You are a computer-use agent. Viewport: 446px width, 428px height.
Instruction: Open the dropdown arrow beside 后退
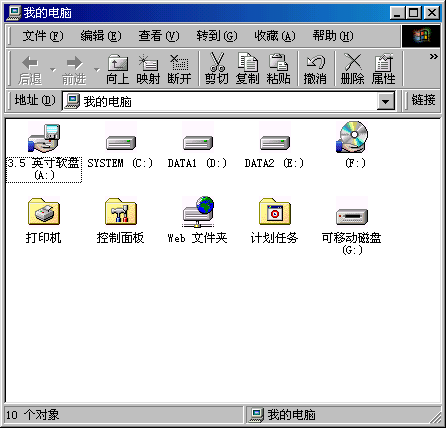pos(53,69)
